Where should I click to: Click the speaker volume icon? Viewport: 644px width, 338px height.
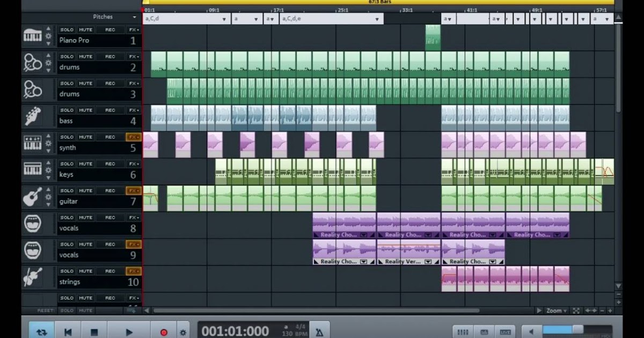532,332
